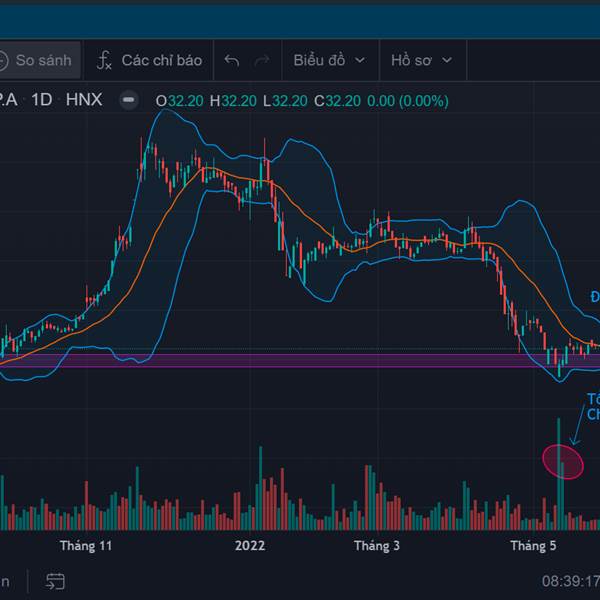Collapse the legend with the round minus button

point(128,100)
